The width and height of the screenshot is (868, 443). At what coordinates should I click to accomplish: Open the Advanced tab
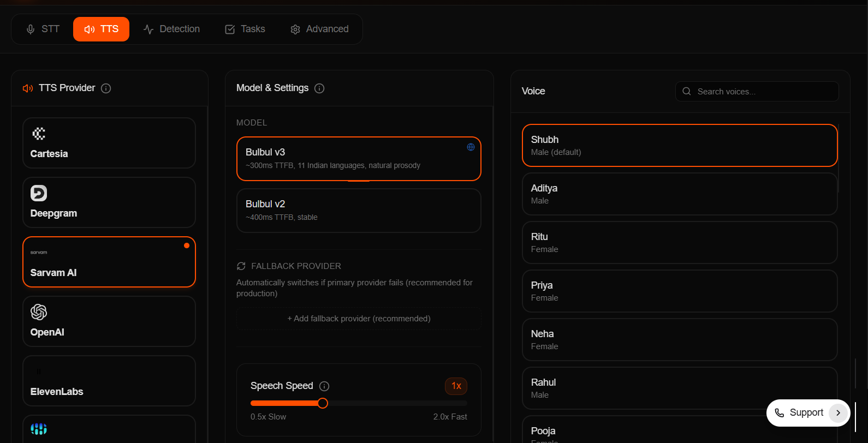[319, 29]
